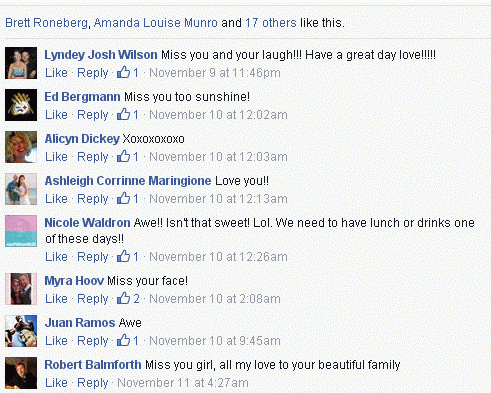Image resolution: width=491 pixels, height=393 pixels.
Task: Open Brett Roneberg's profile link
Action: coord(46,23)
